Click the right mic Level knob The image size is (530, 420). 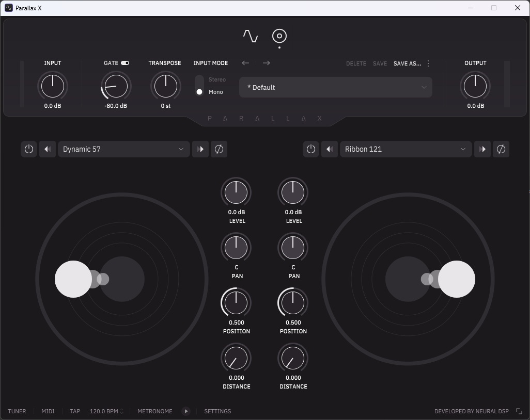pos(293,192)
